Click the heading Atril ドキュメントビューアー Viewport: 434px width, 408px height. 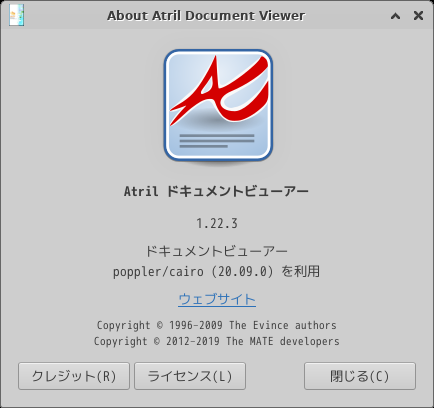click(216, 191)
